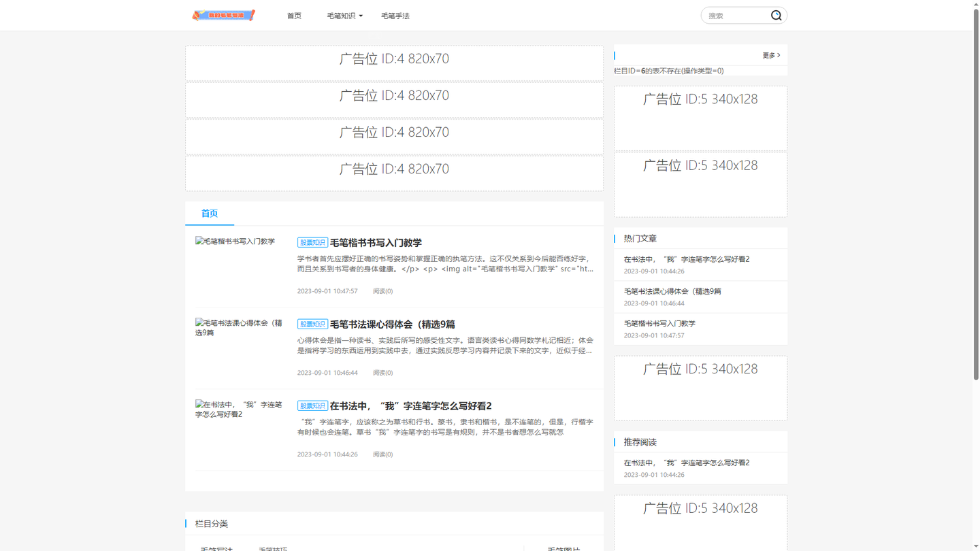Expand the 毛笔知识 dropdown arrow

click(x=361, y=16)
